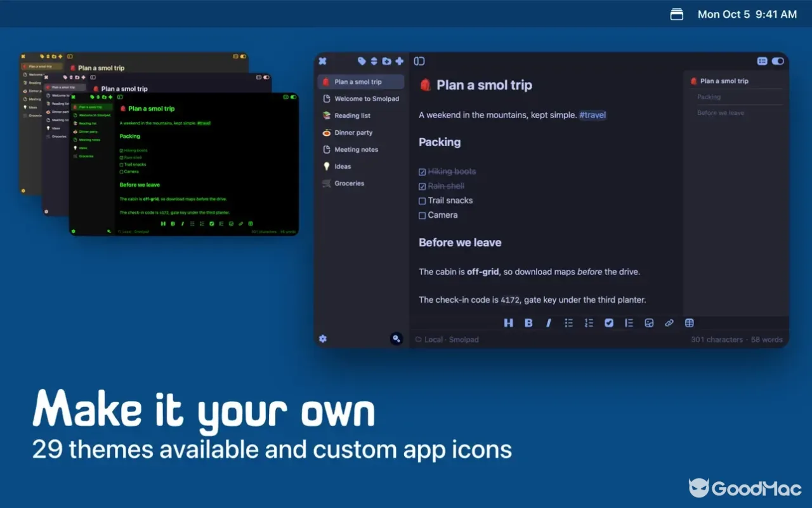Click the green theme window's toggle switch

tap(294, 97)
